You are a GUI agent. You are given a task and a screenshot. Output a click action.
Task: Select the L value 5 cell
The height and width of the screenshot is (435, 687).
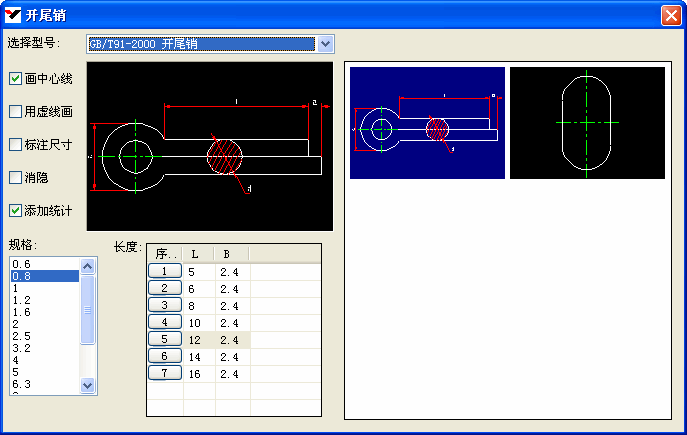[x=199, y=272]
